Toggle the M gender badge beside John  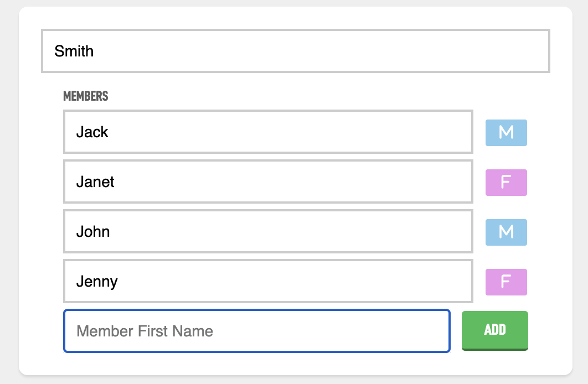[x=506, y=232]
